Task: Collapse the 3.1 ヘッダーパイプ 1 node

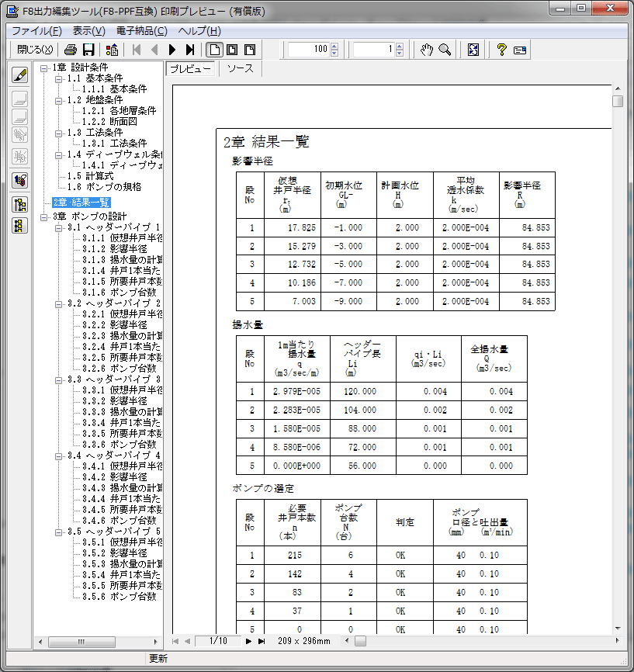Action: pos(58,228)
